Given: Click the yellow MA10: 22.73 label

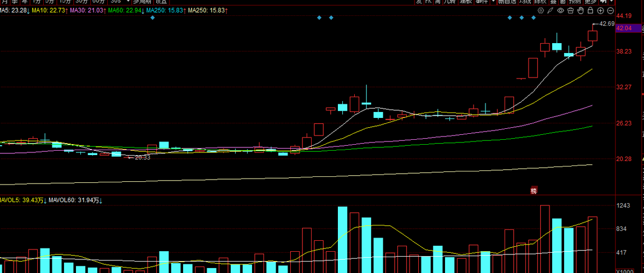Looking at the screenshot, I should 50,11.
